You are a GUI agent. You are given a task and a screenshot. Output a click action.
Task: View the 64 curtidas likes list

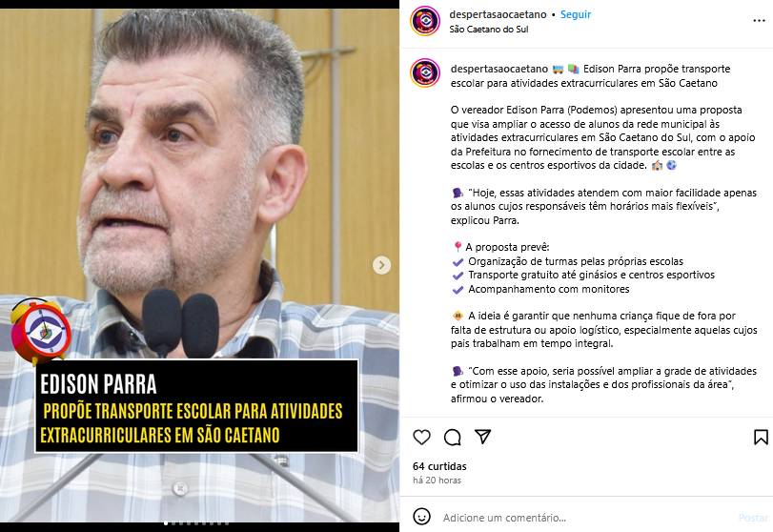[439, 466]
